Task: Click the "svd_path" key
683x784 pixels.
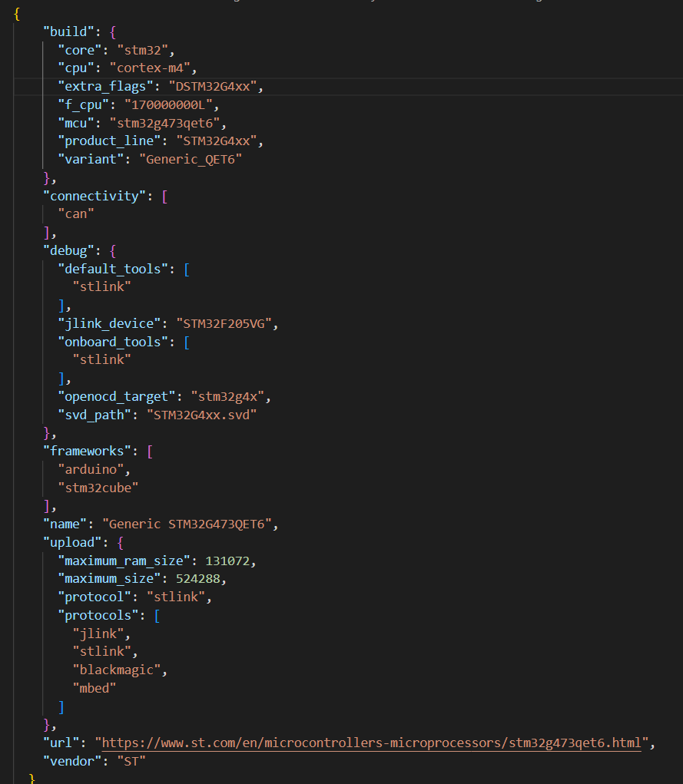Action: [x=94, y=415]
